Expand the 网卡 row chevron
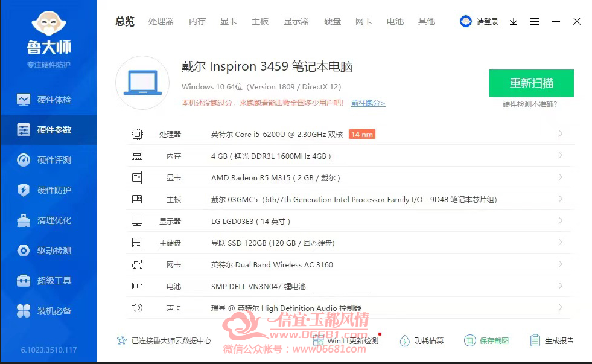Screen dimensions: 592x364 pos(560,264)
